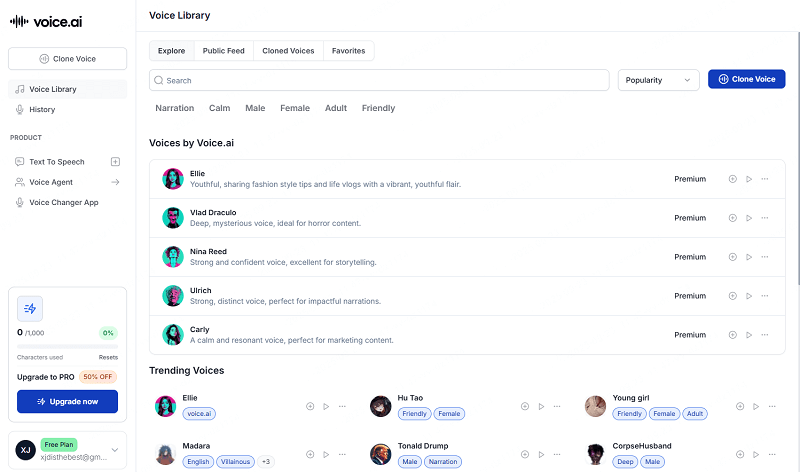Viewport: 800px width, 472px height.
Task: Add Madara trending voice
Action: coord(310,455)
